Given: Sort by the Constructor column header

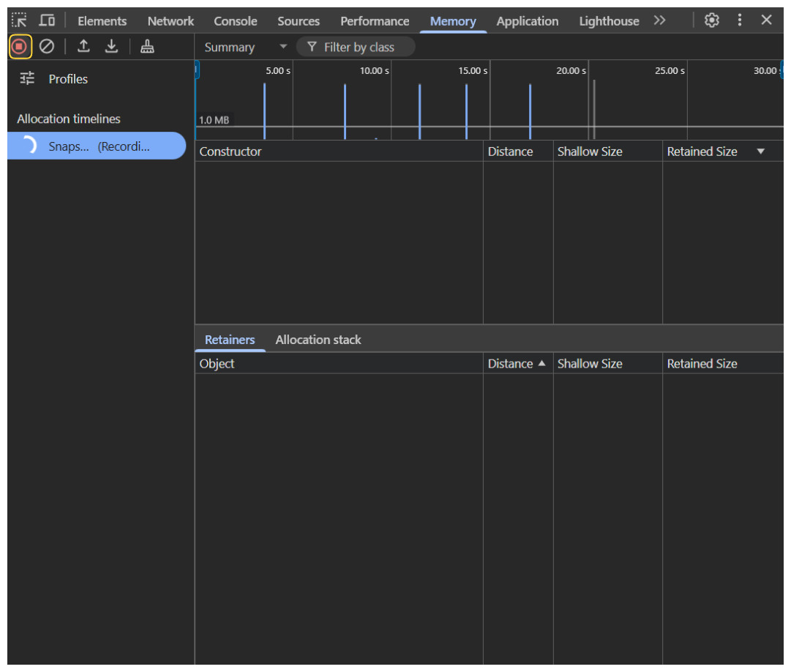Looking at the screenshot, I should tap(339, 152).
